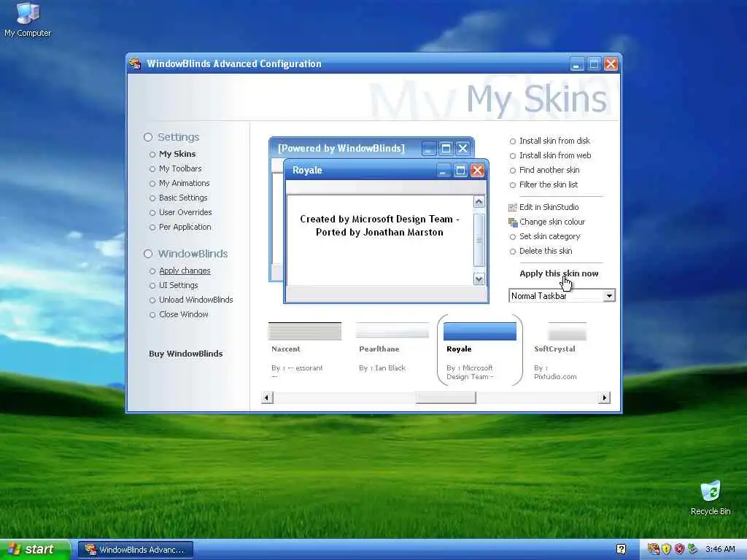
Task: Click the Royale preview minimize icon
Action: click(x=443, y=171)
